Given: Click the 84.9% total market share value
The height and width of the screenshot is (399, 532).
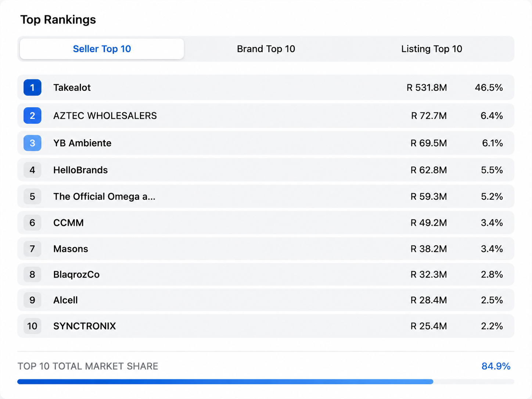Looking at the screenshot, I should [496, 366].
